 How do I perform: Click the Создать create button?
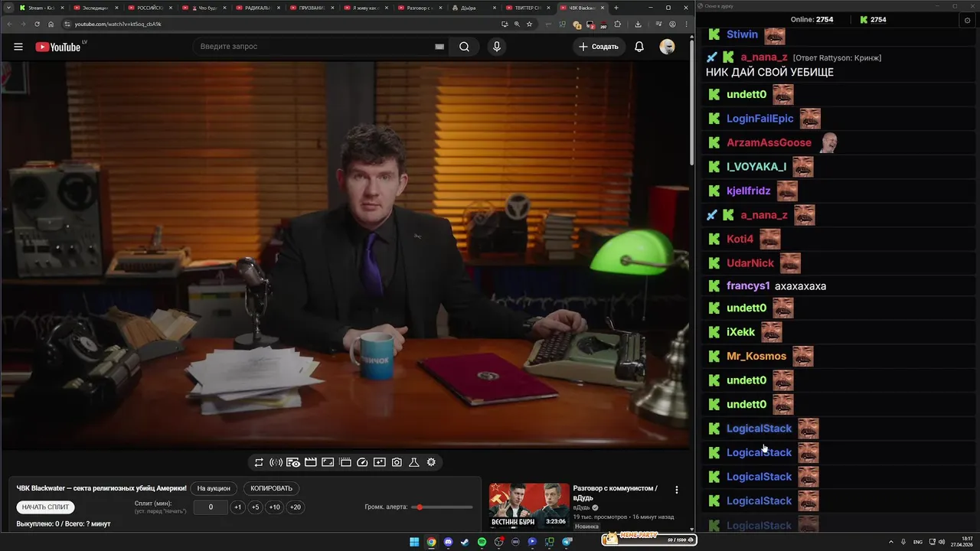(x=598, y=47)
